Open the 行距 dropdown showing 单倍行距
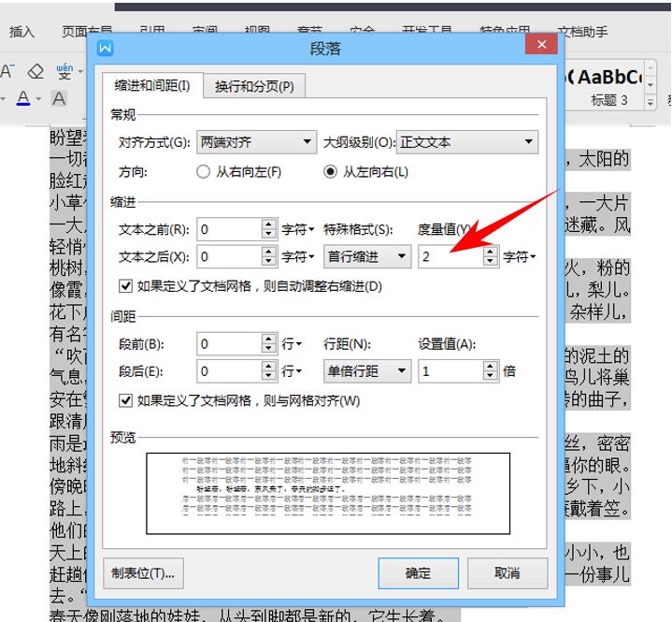Image resolution: width=672 pixels, height=622 pixels. [367, 371]
